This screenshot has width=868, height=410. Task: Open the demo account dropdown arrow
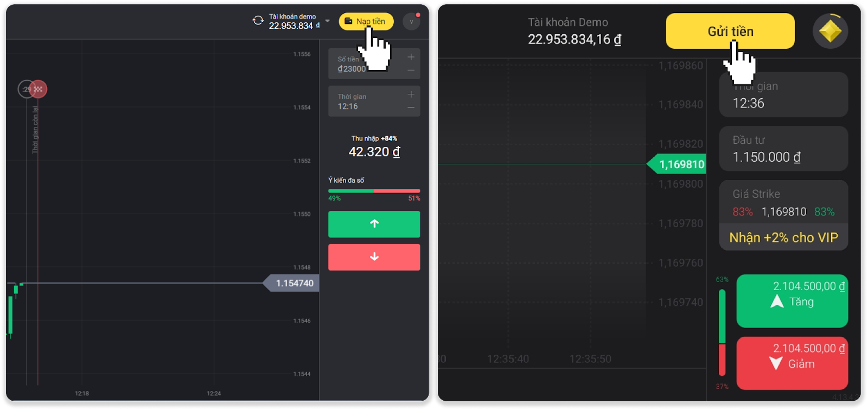(327, 21)
